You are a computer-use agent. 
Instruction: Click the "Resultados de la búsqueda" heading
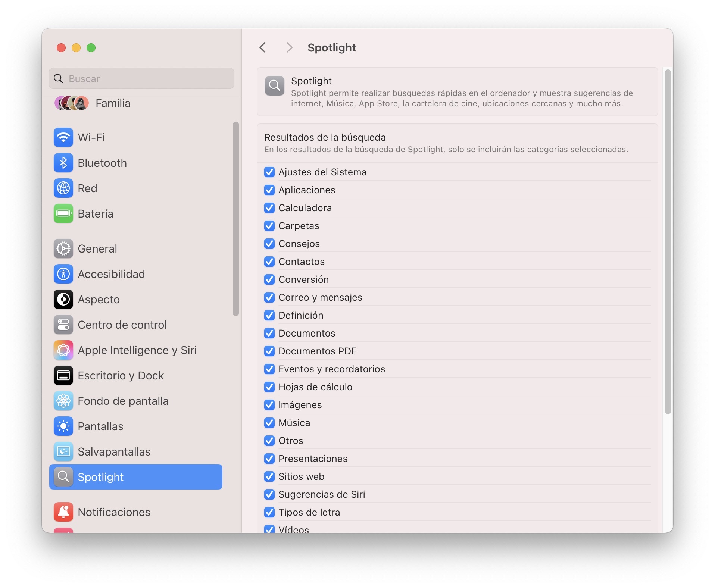point(325,137)
